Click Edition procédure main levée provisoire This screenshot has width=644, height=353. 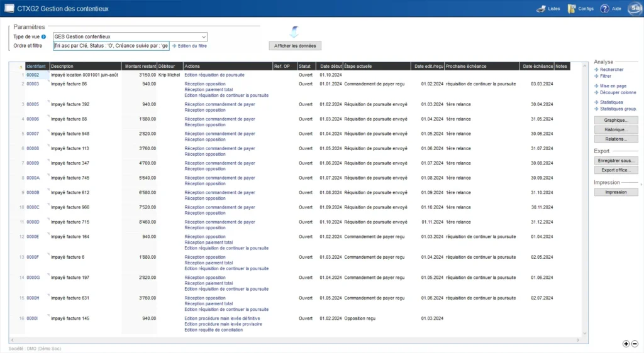coord(223,324)
